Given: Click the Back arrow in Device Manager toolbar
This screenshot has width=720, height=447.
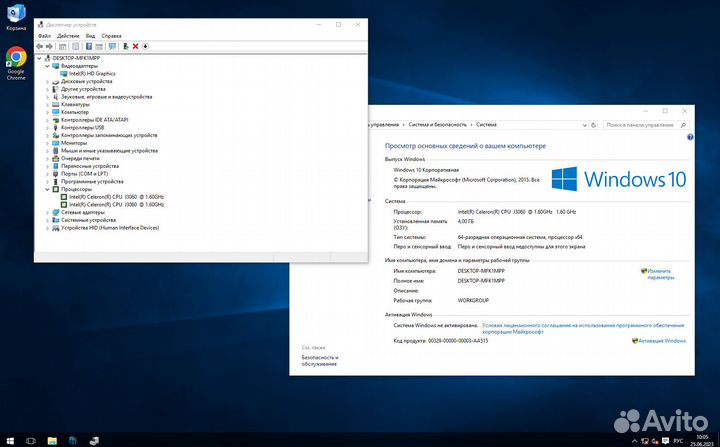Looking at the screenshot, I should pos(39,46).
